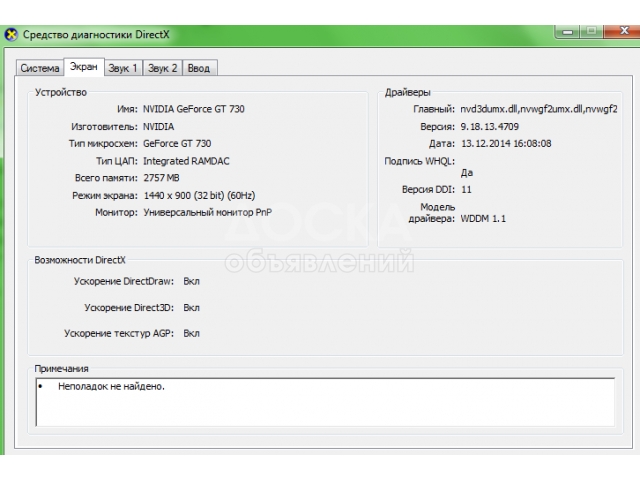Open the Звук 1 tab
640x480 pixels.
123,68
